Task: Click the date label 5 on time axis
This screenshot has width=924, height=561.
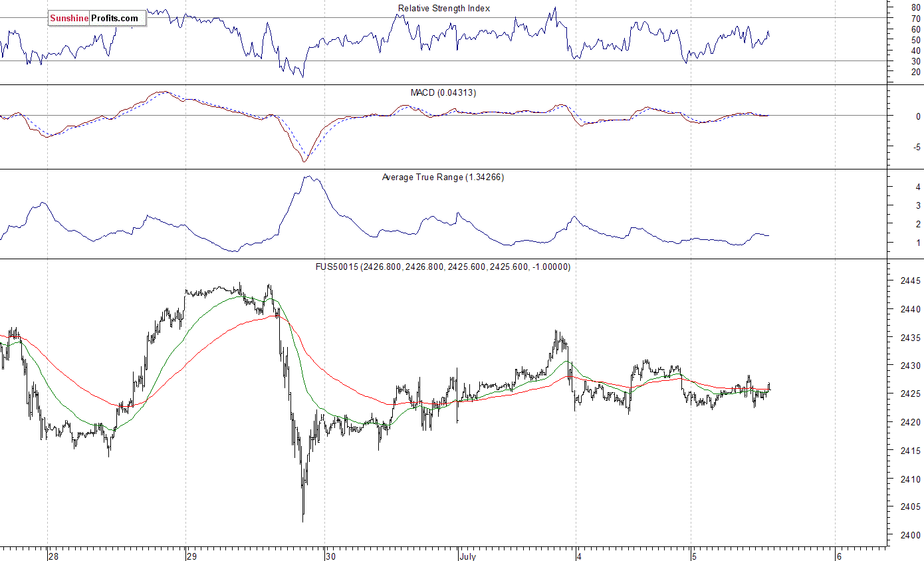Action: pos(694,556)
